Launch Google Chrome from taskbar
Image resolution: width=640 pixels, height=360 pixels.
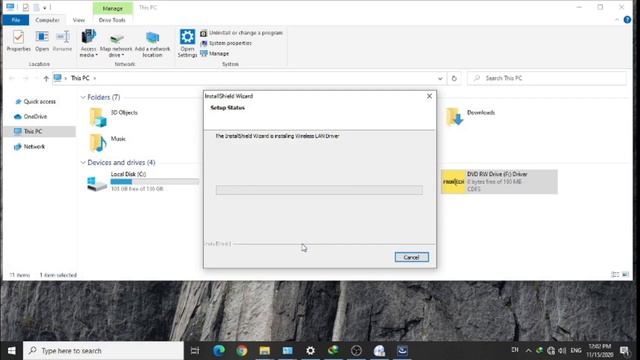242,351
